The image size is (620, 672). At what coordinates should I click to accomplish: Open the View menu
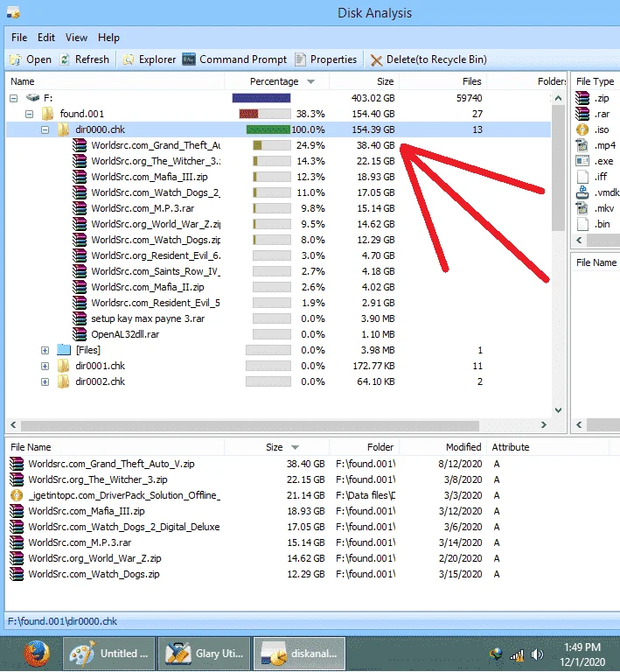[77, 38]
